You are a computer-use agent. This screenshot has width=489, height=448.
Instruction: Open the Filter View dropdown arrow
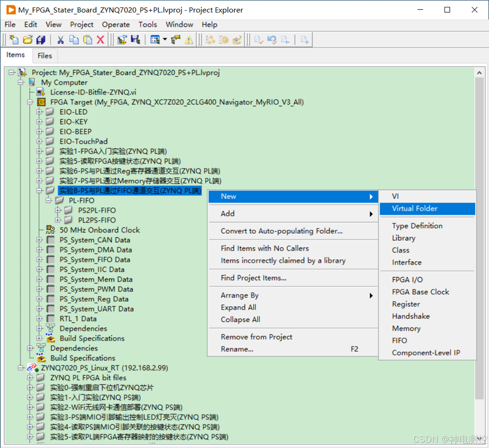(x=165, y=40)
